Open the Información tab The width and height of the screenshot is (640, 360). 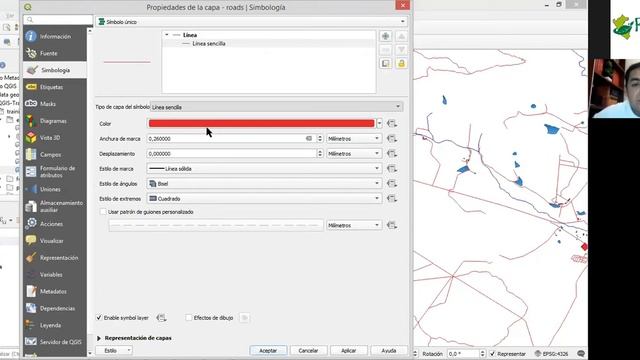click(x=55, y=36)
